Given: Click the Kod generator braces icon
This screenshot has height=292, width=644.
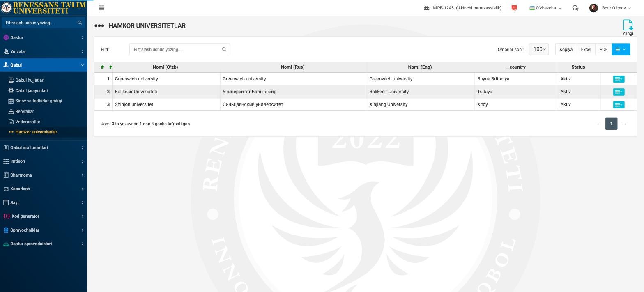Looking at the screenshot, I should pyautogui.click(x=7, y=216).
